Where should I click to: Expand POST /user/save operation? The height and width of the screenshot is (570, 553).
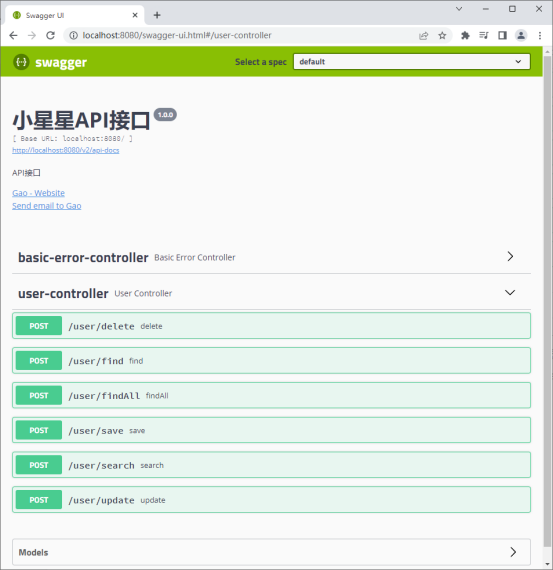(x=271, y=430)
